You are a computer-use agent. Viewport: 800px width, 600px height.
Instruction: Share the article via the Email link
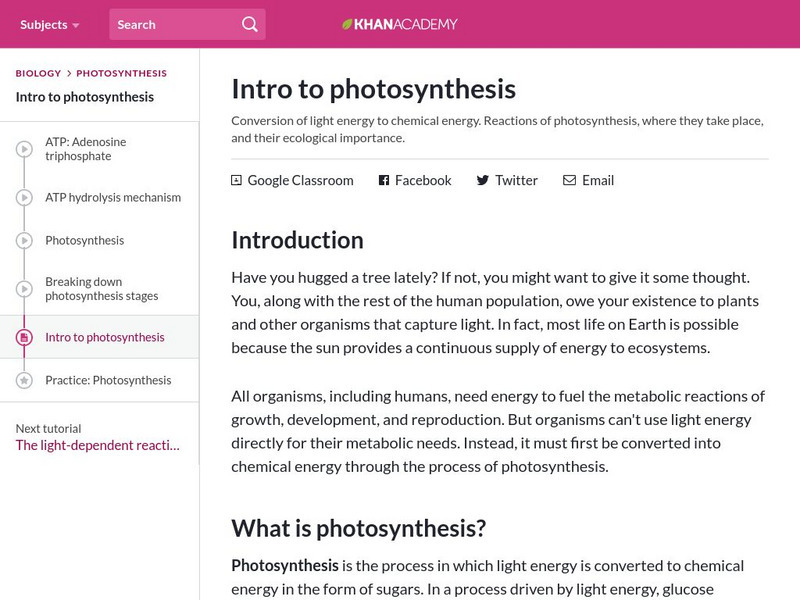(x=597, y=180)
